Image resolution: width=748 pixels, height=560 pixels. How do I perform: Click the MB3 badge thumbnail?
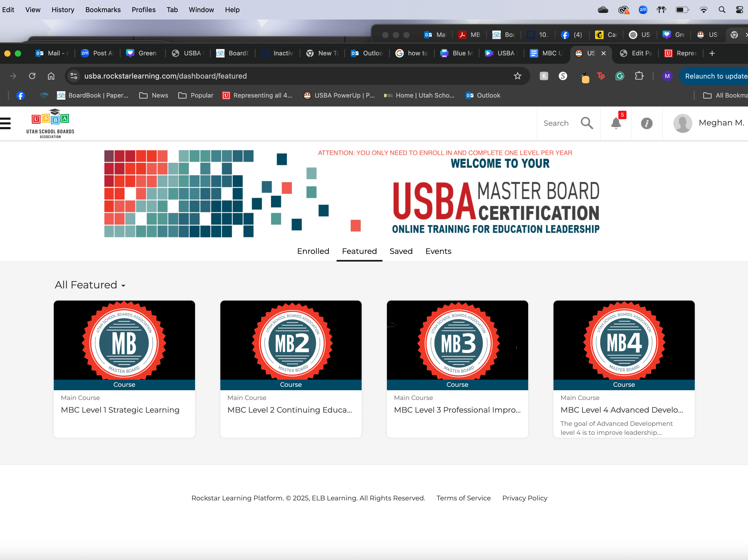pos(457,340)
